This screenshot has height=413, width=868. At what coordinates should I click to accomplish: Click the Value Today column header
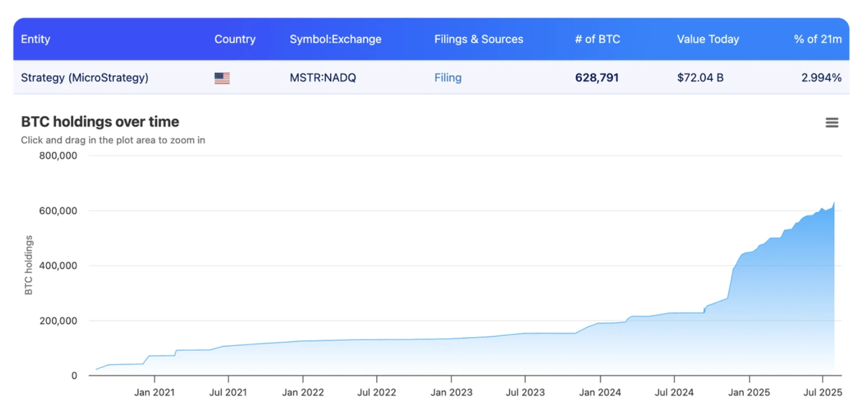(707, 39)
